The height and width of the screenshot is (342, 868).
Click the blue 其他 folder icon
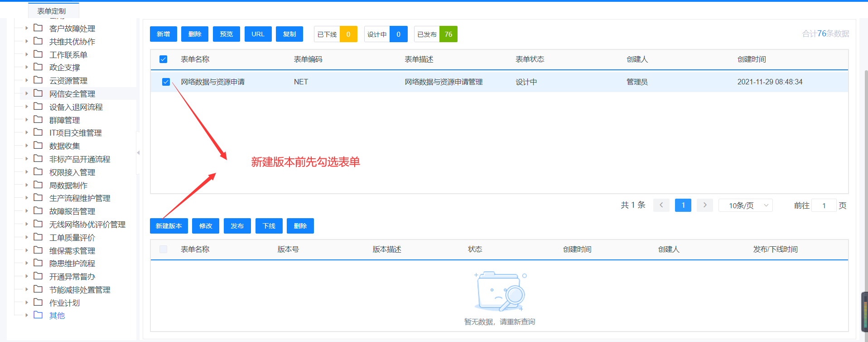tap(38, 315)
